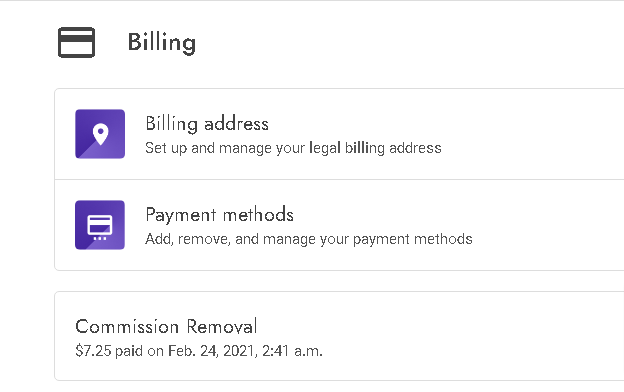
Task: Click "Set up and manage your legal billing address"
Action: click(293, 148)
